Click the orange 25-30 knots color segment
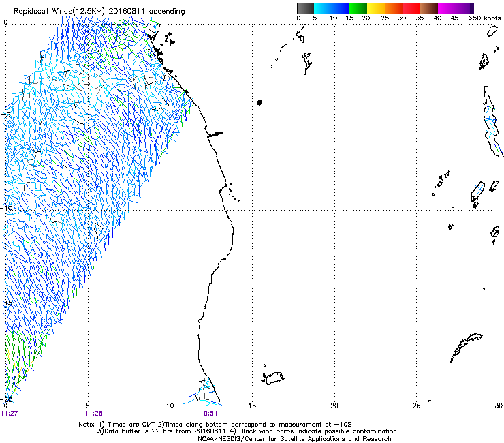This screenshot has width=504, height=443. (394, 8)
